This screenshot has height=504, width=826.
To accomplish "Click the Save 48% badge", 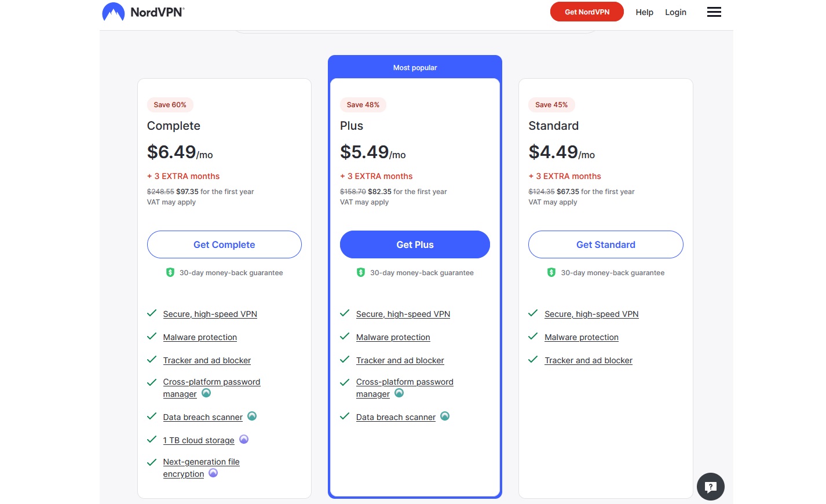I will tap(363, 105).
